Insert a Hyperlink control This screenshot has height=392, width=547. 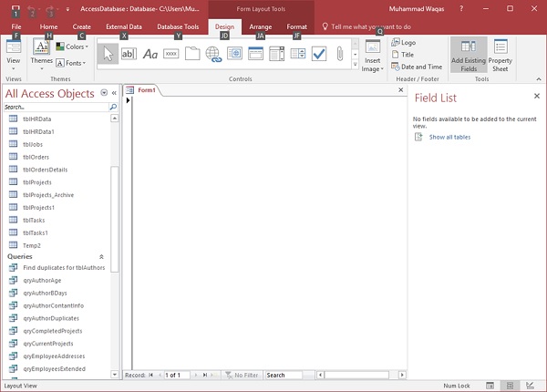(x=213, y=54)
